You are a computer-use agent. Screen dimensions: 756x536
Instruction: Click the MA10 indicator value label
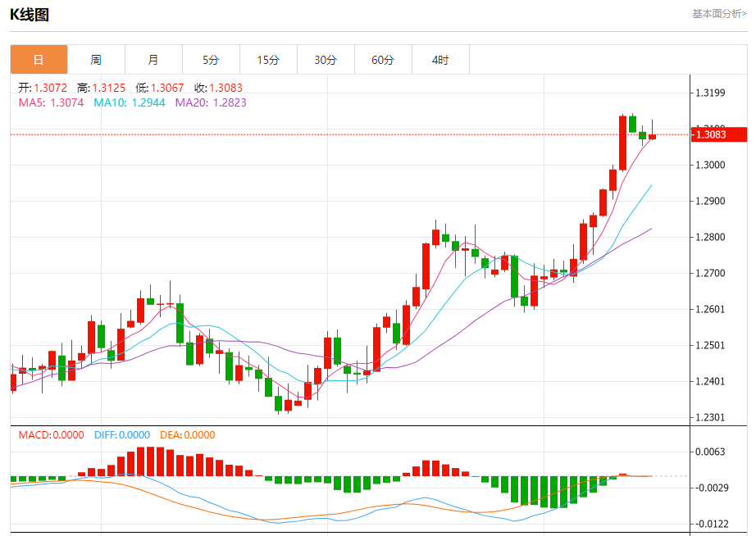coord(130,102)
